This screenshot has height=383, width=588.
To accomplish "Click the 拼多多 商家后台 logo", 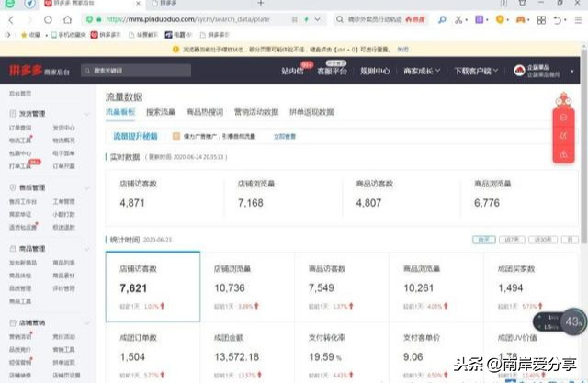I will tap(39, 70).
